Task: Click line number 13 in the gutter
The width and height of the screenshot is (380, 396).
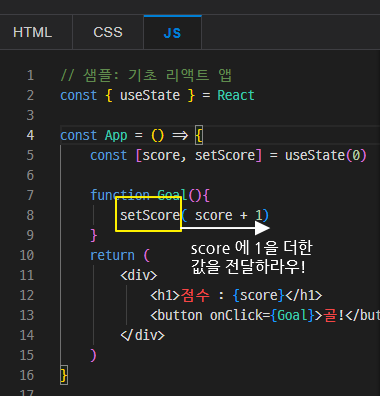Action: (x=27, y=315)
